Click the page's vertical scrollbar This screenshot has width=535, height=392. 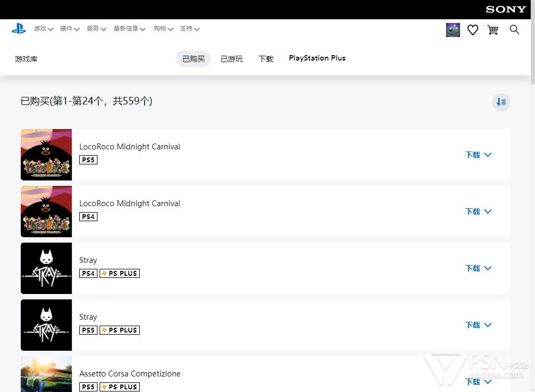point(533,42)
